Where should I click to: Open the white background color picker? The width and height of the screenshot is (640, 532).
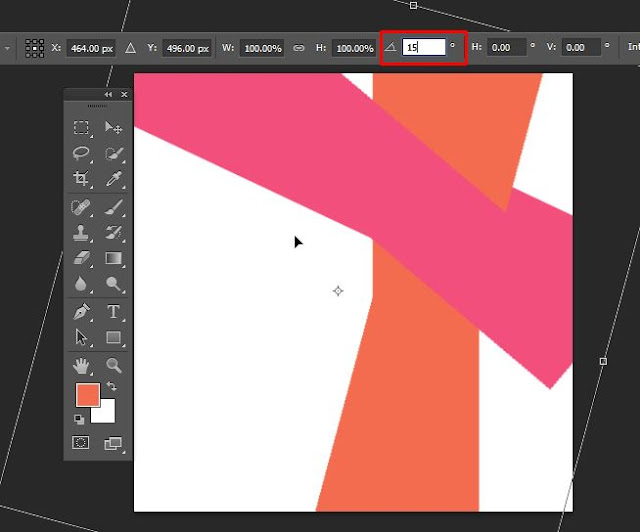pyautogui.click(x=107, y=414)
